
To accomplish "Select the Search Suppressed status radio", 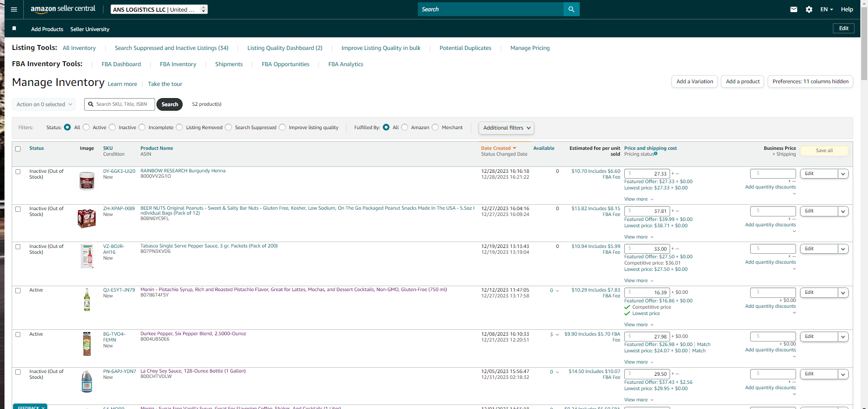I will click(228, 127).
